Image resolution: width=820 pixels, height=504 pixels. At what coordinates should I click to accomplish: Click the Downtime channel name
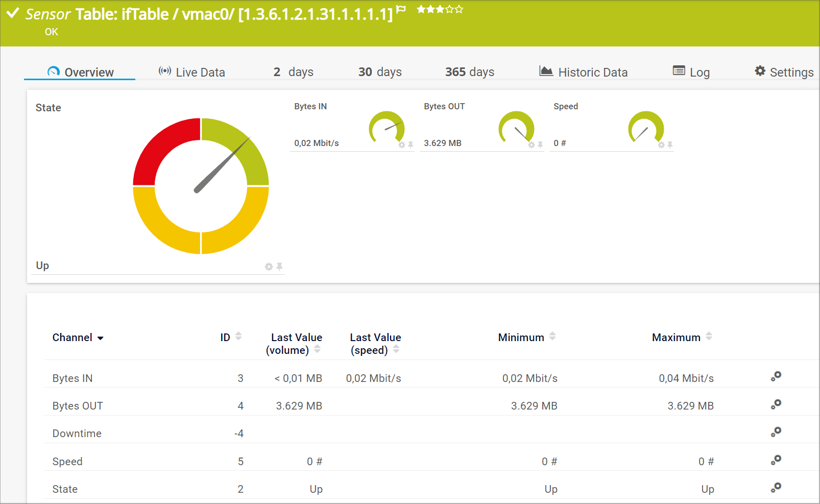pos(77,434)
